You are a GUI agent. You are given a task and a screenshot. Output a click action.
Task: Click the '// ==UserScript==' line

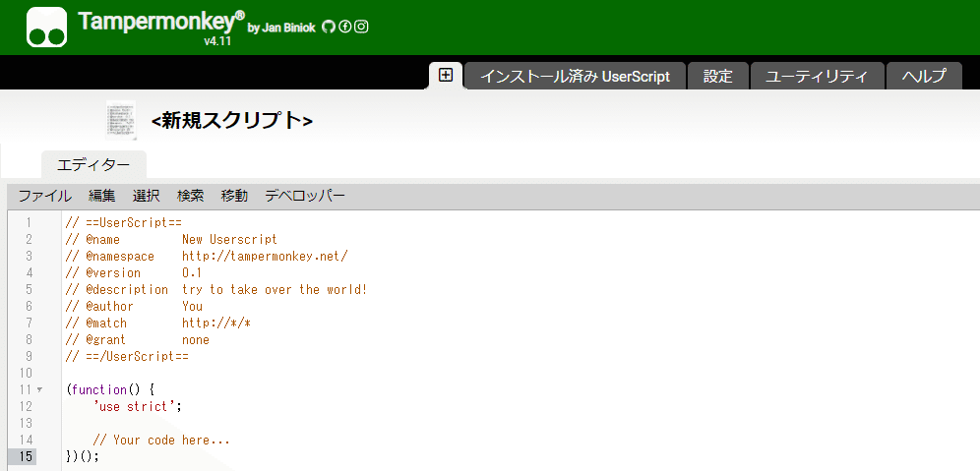coord(123,222)
